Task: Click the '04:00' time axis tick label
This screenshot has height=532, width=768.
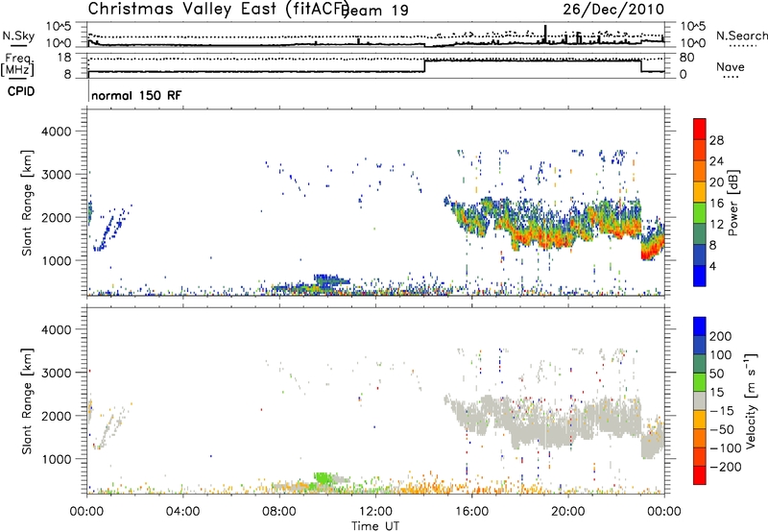Action: pyautogui.click(x=182, y=512)
